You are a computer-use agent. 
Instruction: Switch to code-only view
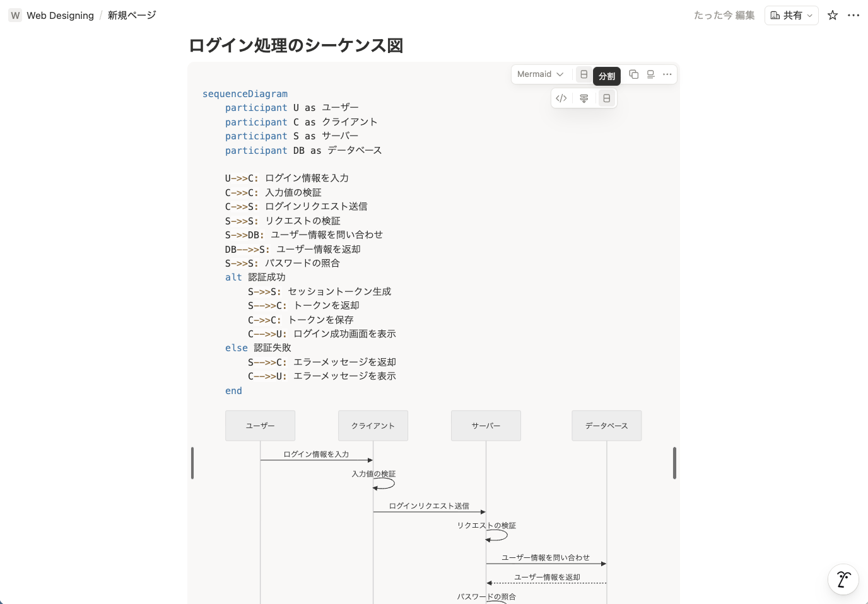coord(561,98)
